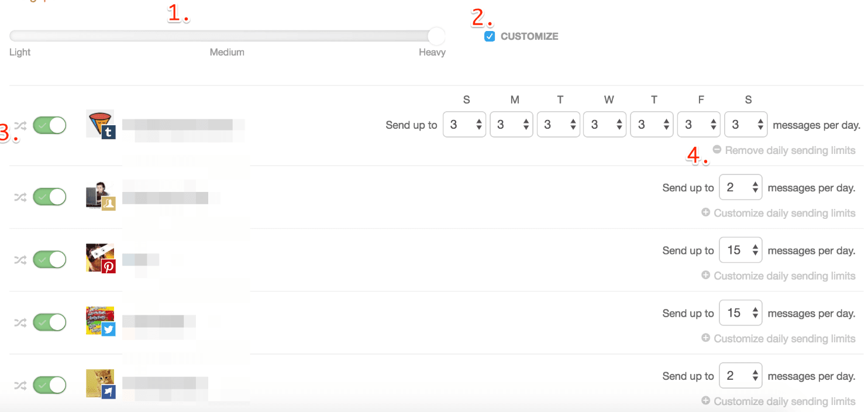
Task: Click the Tumblr account avatar
Action: coord(101,124)
